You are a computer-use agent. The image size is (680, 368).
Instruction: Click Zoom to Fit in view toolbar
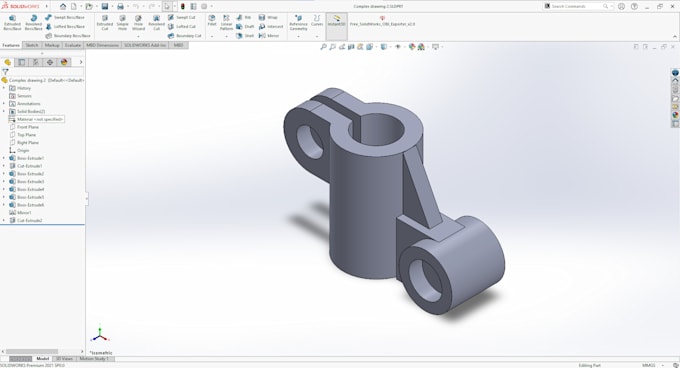(323, 47)
